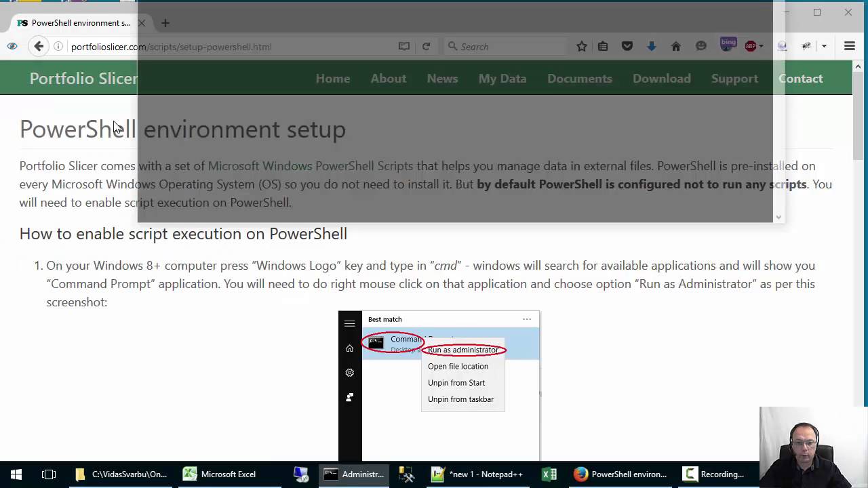Open the smiley feedback icon
Image resolution: width=868 pixels, height=488 pixels.
[x=701, y=46]
